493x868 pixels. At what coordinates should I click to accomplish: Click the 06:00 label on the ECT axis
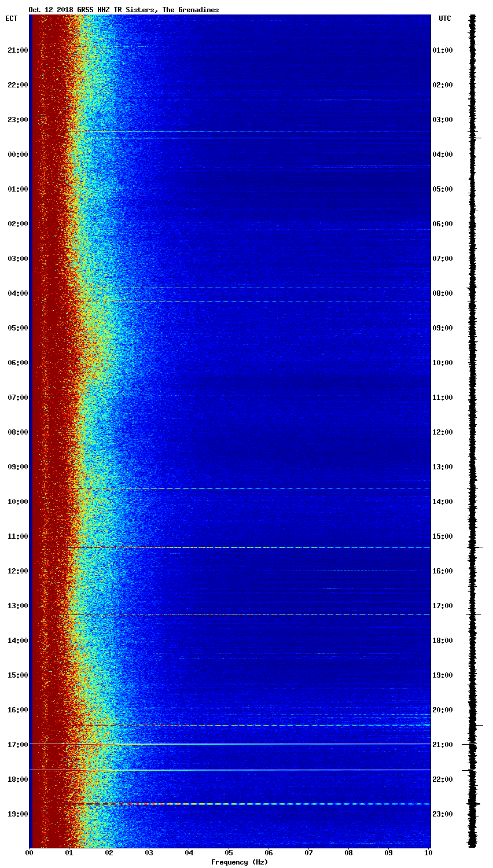click(17, 363)
